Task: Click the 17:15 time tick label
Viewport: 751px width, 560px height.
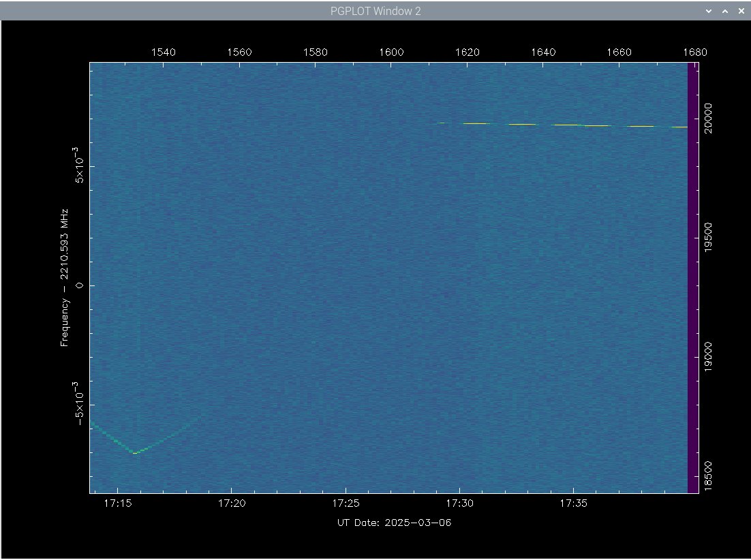Action: click(118, 504)
